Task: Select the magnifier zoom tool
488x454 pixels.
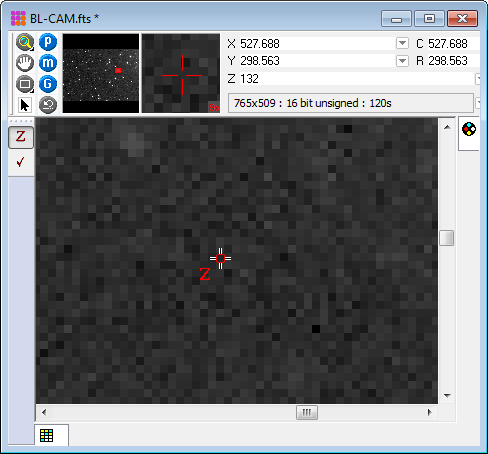Action: (x=25, y=42)
